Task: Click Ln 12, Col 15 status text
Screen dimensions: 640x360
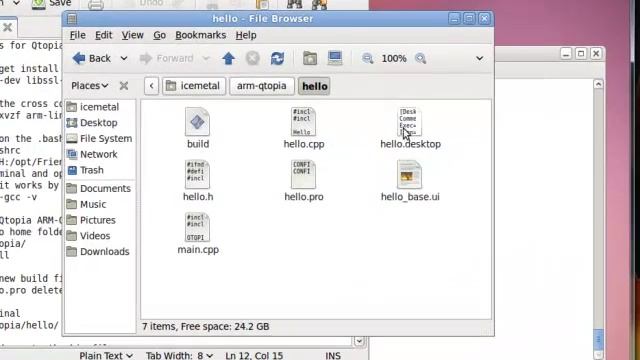Action: tap(254, 356)
